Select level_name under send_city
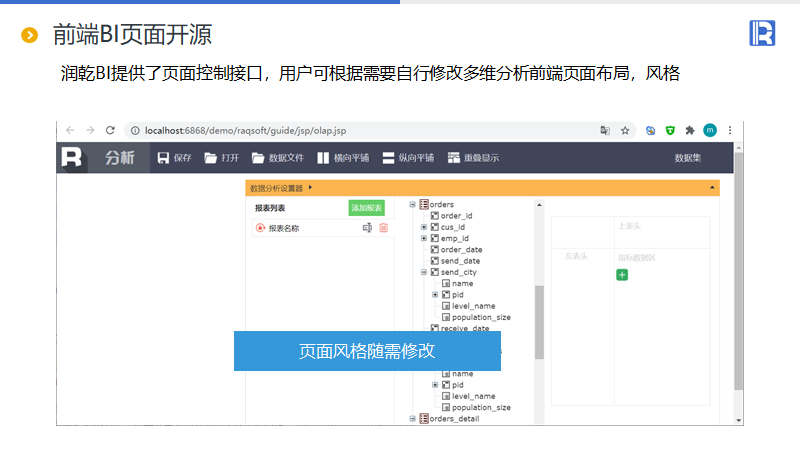 tap(473, 306)
